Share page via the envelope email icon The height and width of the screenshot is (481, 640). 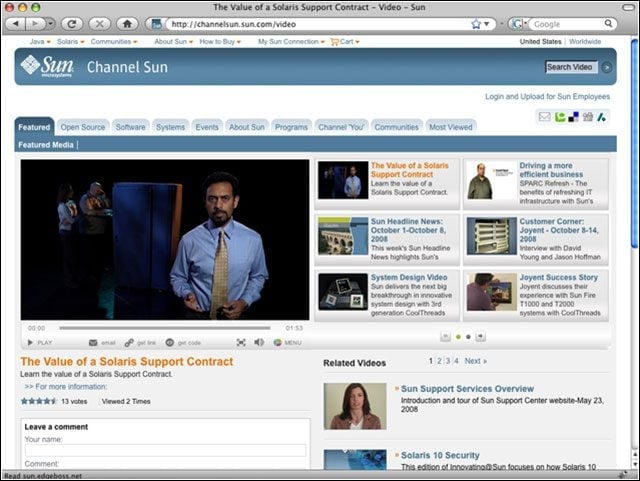coord(544,117)
